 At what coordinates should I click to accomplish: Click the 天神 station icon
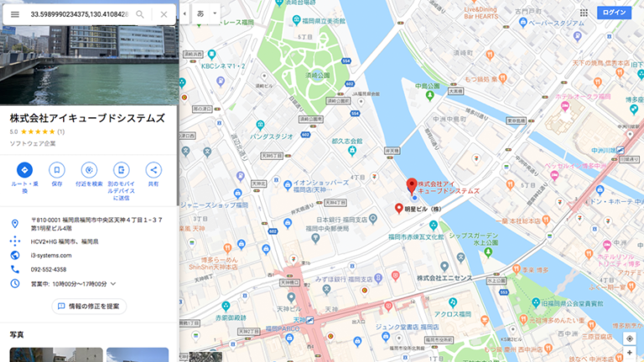point(309,320)
